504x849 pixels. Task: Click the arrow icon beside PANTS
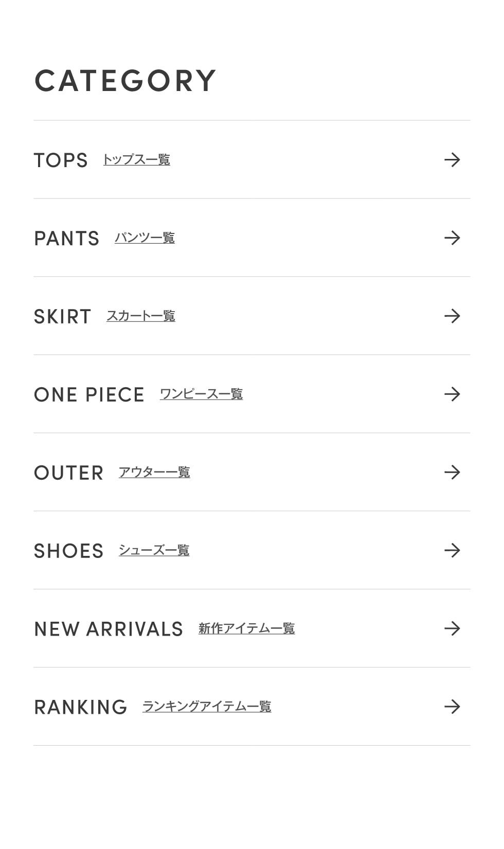(452, 238)
